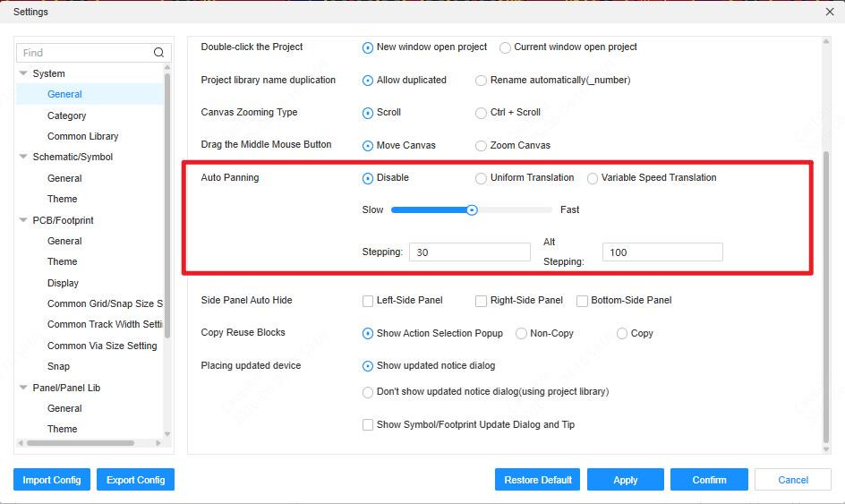This screenshot has width=845, height=504.
Task: Select Zoom Canvas for middle mouse drag
Action: tap(481, 146)
